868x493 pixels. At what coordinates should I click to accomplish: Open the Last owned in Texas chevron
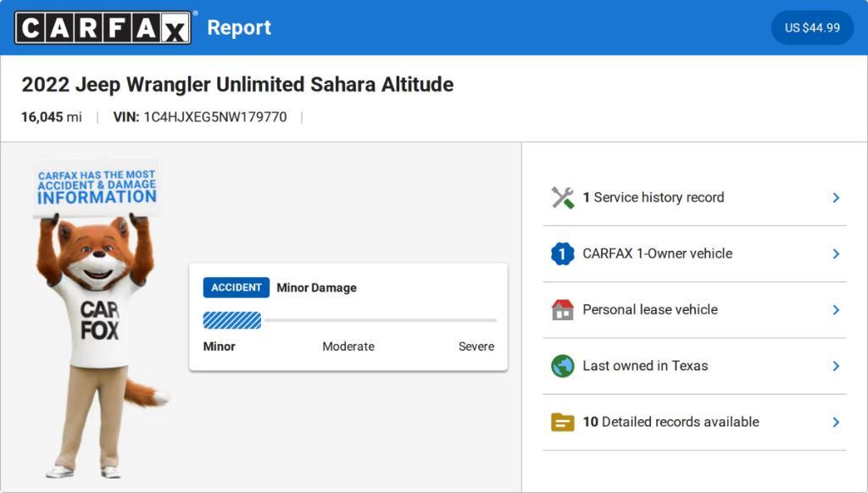coord(836,366)
